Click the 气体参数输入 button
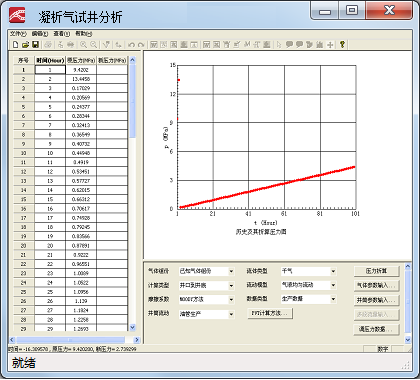 [x=376, y=285]
